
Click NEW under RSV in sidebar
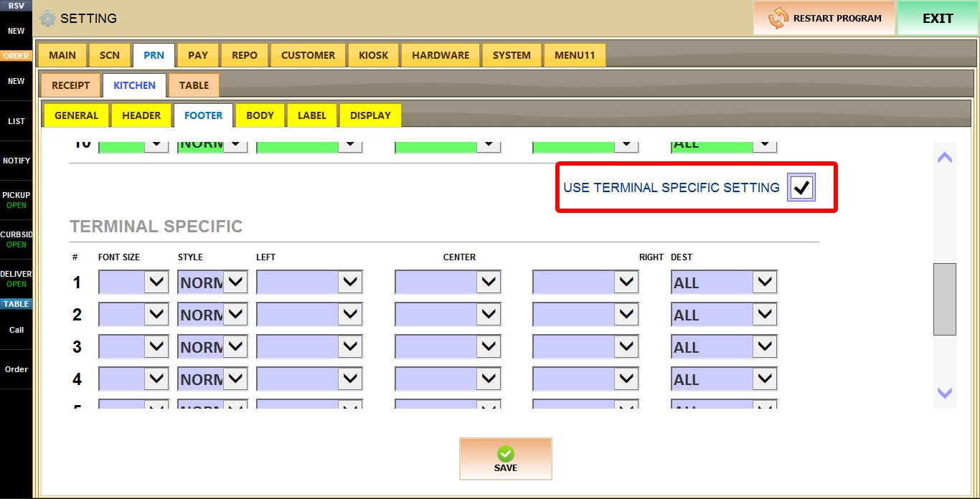pyautogui.click(x=16, y=31)
